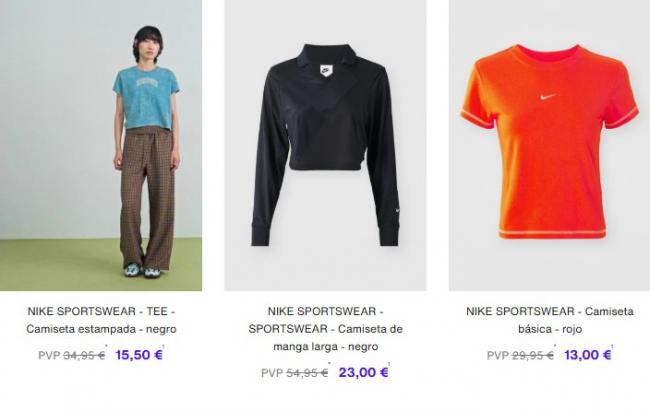Click the struck-through 29,95 € original price
The height and width of the screenshot is (411, 650).
click(x=533, y=355)
